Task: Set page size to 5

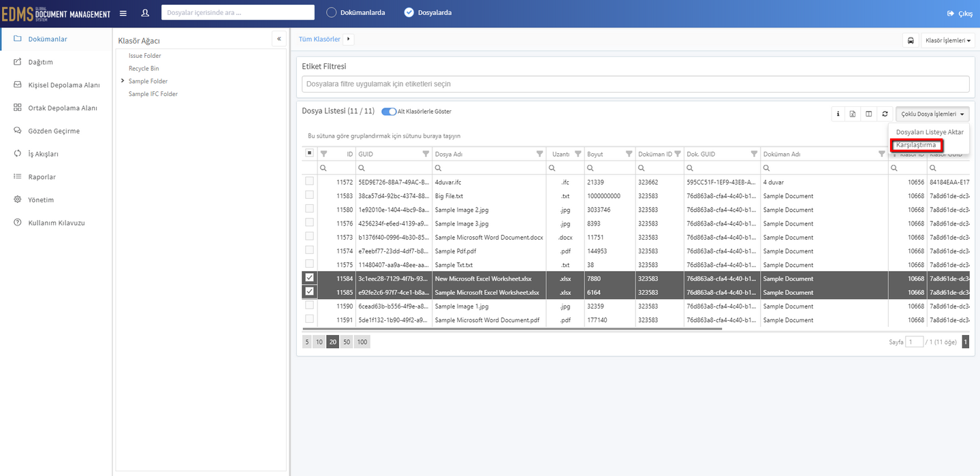Action: point(307,342)
